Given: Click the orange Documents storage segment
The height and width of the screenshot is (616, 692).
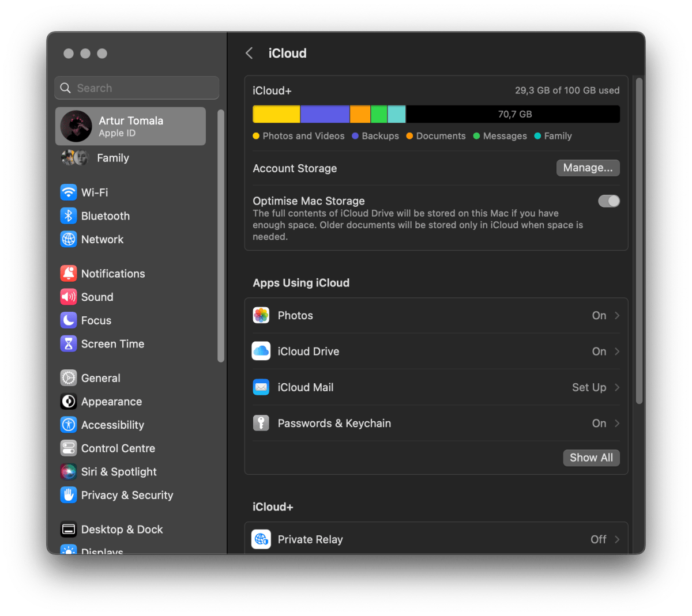Looking at the screenshot, I should pyautogui.click(x=360, y=114).
